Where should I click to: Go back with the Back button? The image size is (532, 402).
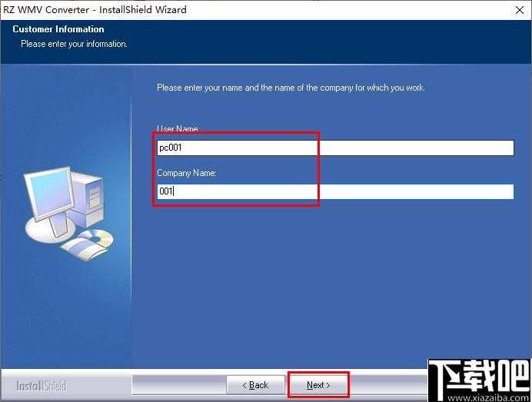coord(255,385)
